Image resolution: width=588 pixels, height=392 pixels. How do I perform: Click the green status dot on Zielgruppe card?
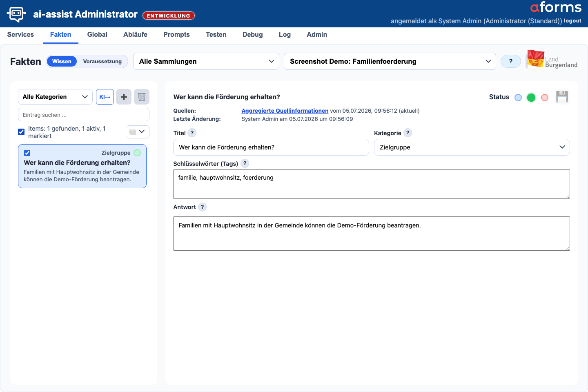click(137, 153)
